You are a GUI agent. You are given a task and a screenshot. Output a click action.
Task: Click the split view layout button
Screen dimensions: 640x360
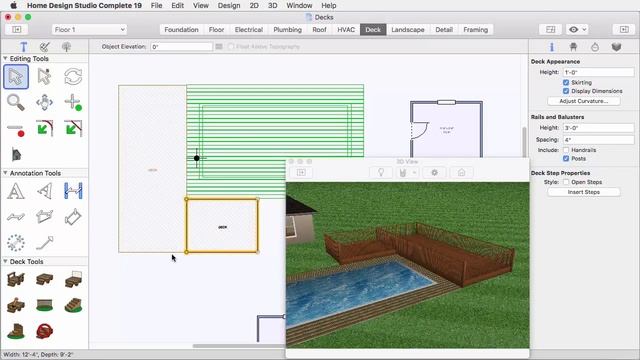click(x=550, y=29)
